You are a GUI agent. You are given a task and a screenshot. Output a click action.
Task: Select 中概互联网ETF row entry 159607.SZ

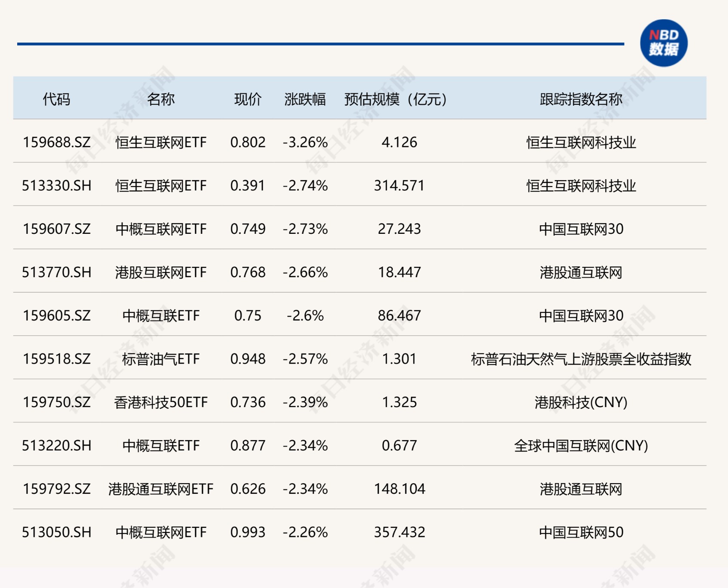click(161, 229)
